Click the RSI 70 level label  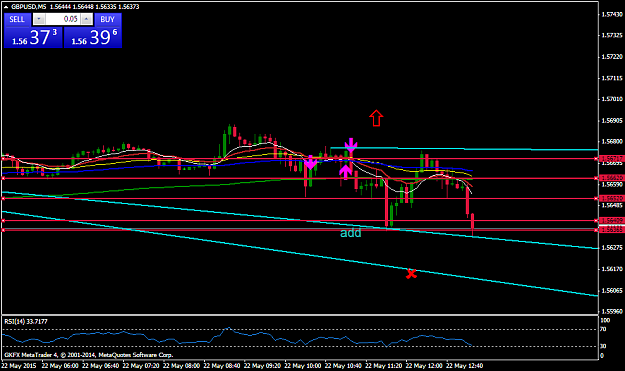(603, 329)
